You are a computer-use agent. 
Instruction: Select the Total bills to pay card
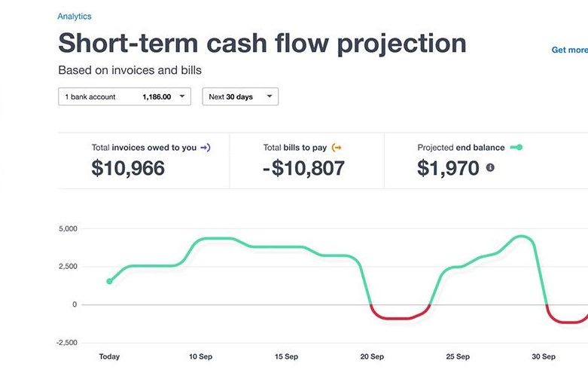tap(306, 160)
